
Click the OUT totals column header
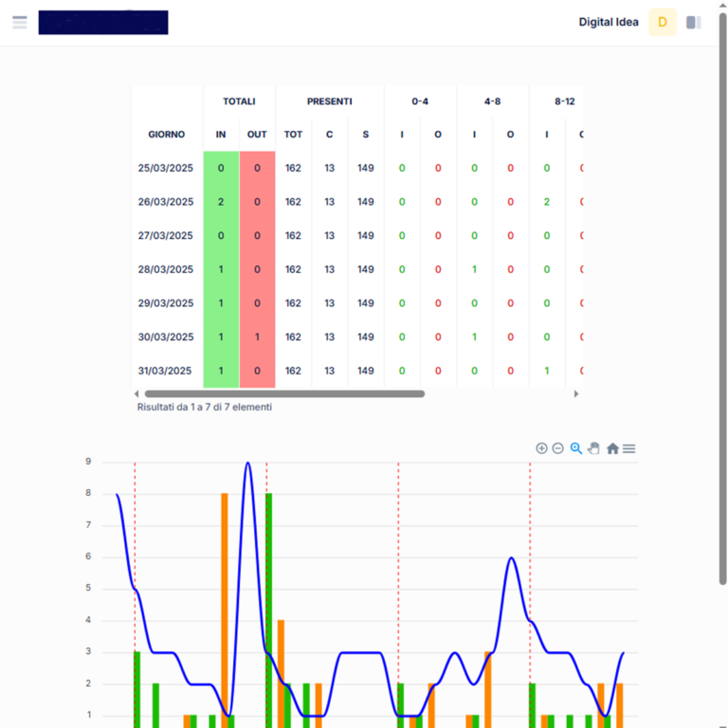tap(257, 135)
